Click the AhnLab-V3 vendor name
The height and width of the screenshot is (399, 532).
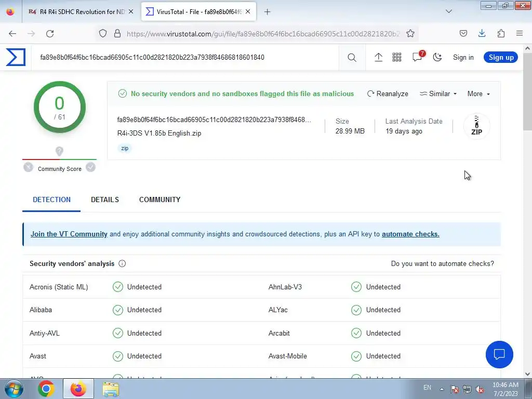tap(285, 287)
